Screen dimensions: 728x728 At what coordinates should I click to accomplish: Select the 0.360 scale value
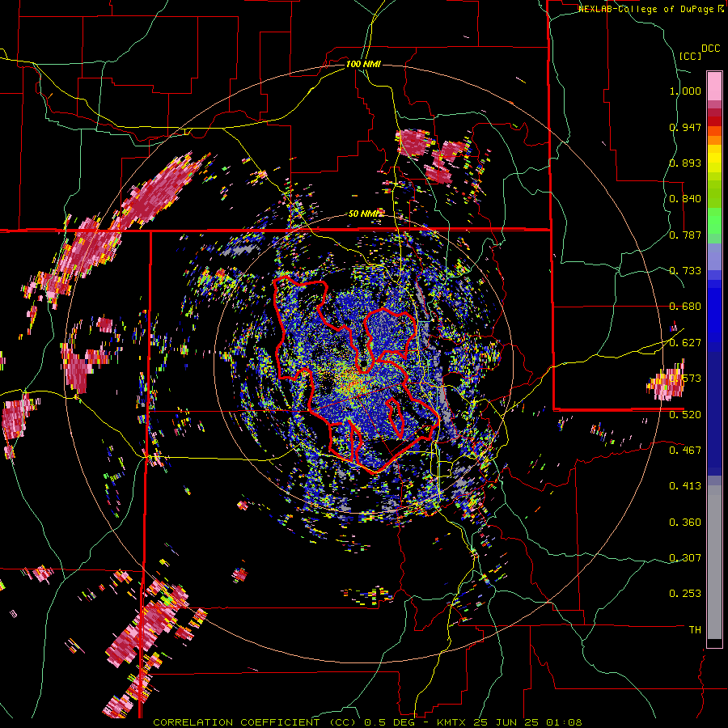point(685,523)
